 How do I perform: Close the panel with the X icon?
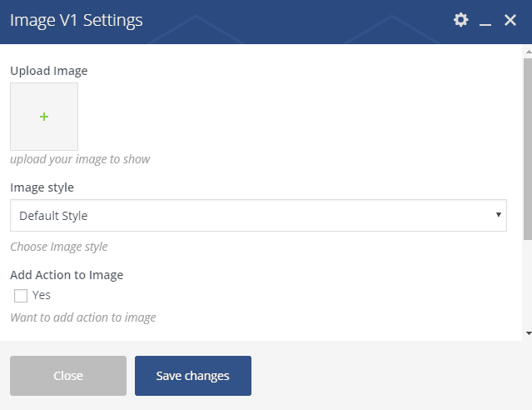[x=510, y=20]
